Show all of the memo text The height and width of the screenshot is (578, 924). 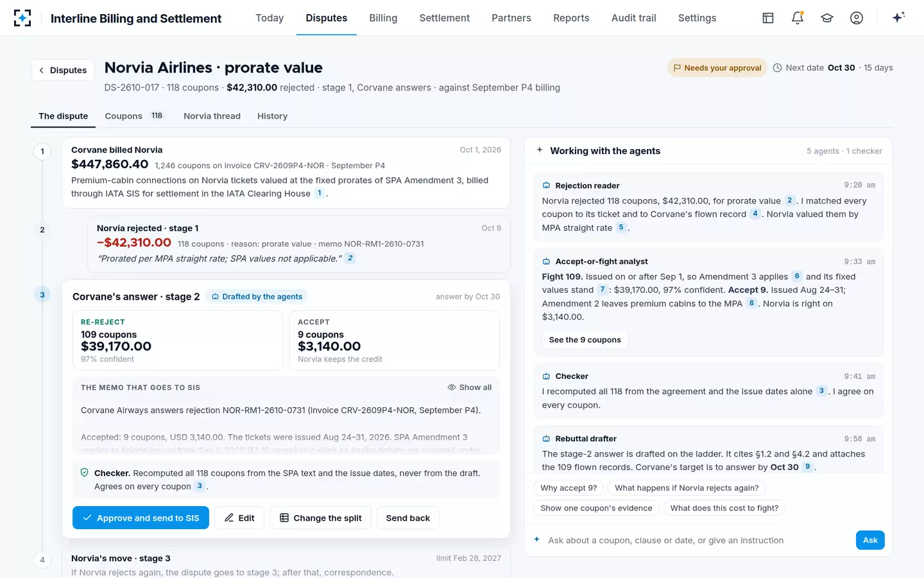pos(470,387)
